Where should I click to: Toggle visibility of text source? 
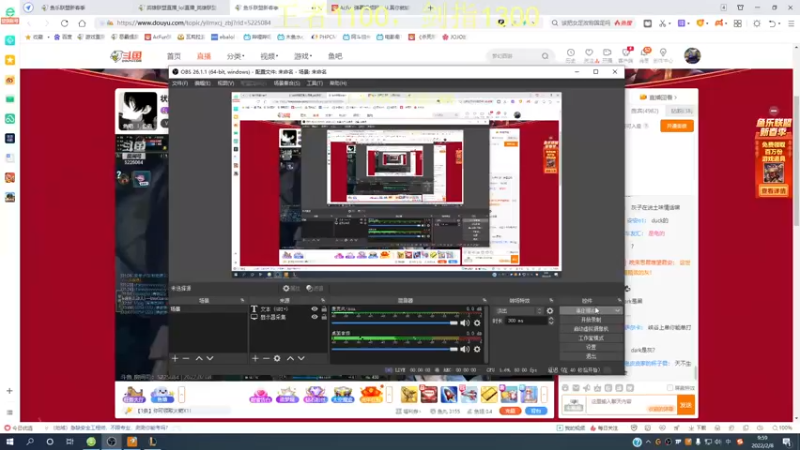pyautogui.click(x=314, y=309)
